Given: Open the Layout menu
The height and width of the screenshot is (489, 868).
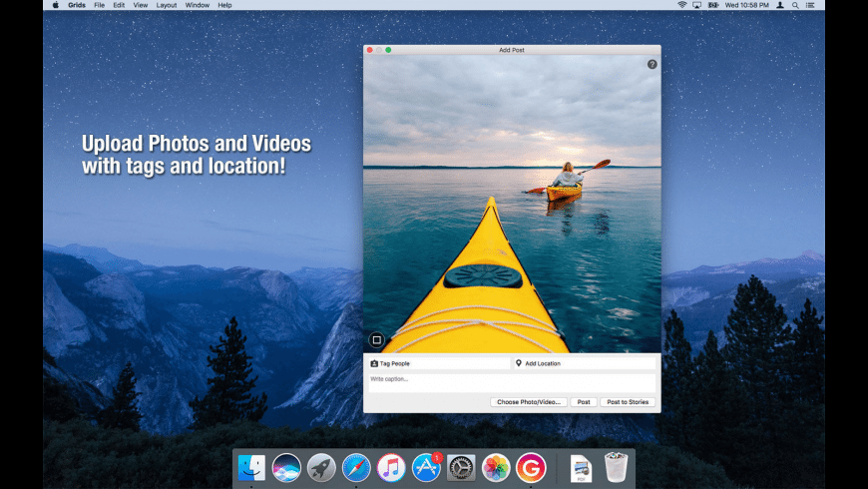Looking at the screenshot, I should pyautogui.click(x=166, y=5).
